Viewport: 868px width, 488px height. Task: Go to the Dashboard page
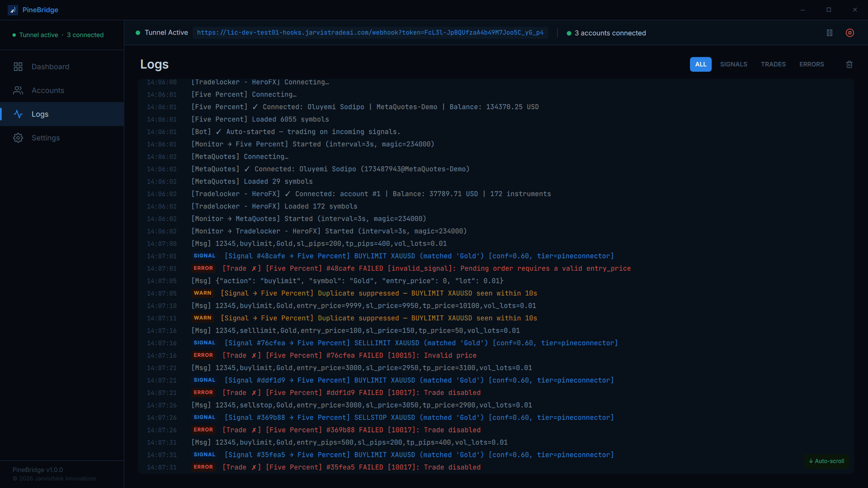pyautogui.click(x=62, y=67)
